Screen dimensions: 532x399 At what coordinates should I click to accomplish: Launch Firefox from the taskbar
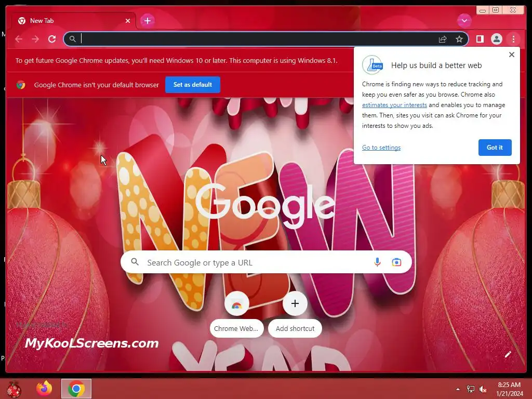45,389
